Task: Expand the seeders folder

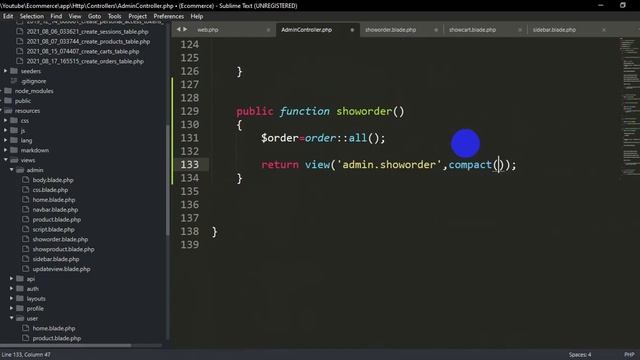Action: 6,71
